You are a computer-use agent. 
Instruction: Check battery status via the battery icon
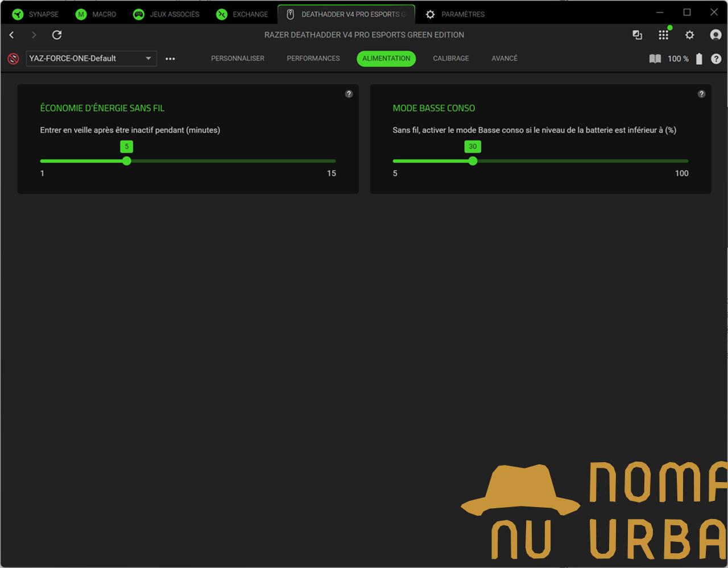click(x=699, y=59)
